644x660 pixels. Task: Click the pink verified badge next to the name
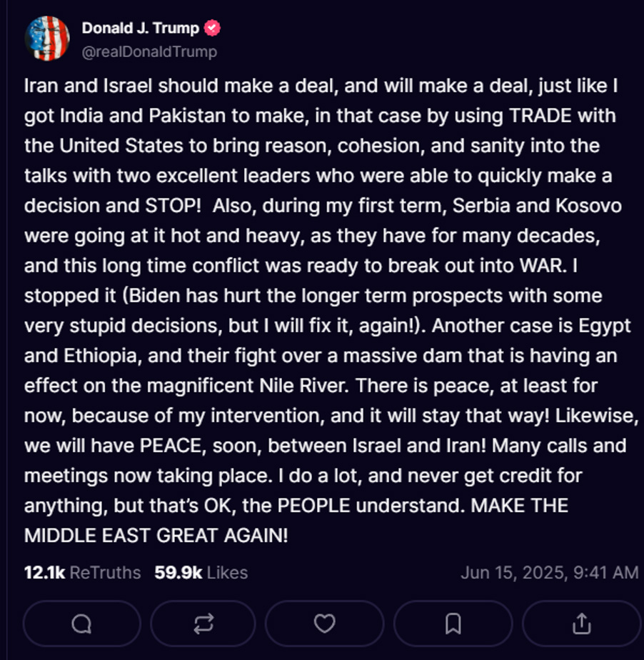(x=211, y=27)
